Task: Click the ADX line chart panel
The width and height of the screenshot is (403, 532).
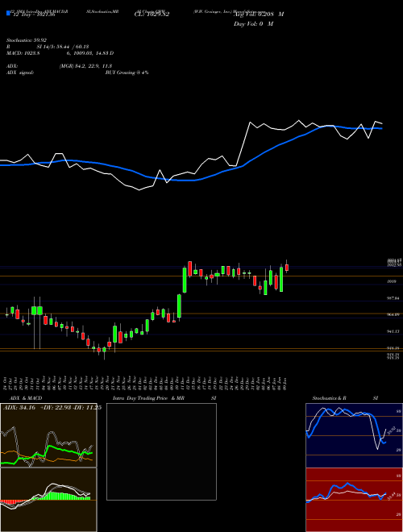Action: (48, 435)
